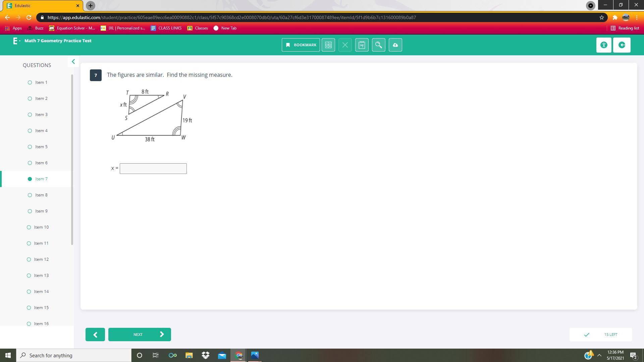This screenshot has width=644, height=362.
Task: Click the cloud upload icon
Action: coord(395,45)
